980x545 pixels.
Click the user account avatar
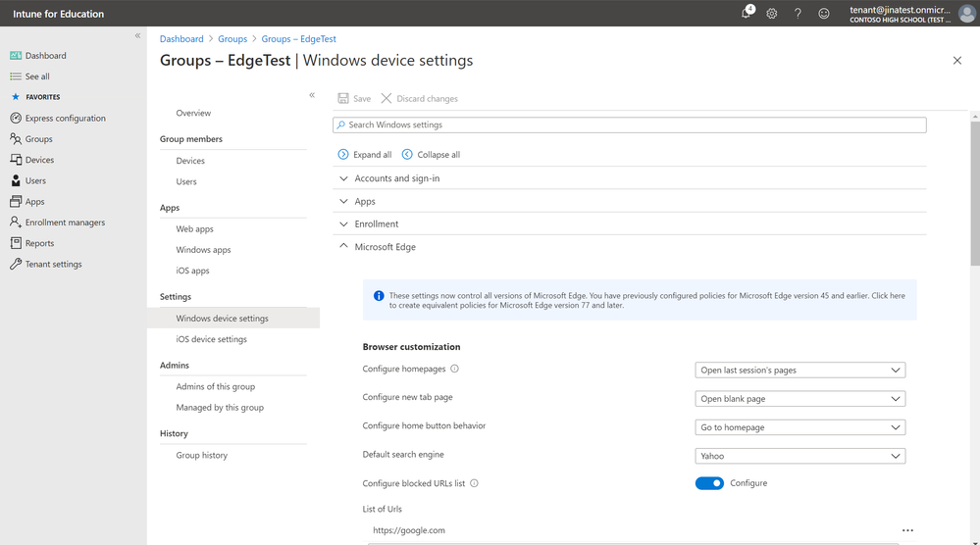[x=966, y=14]
